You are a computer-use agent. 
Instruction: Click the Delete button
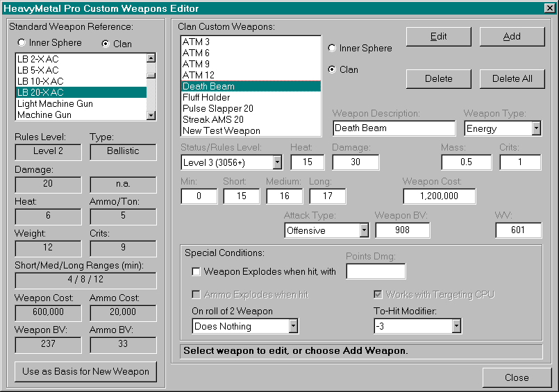pyautogui.click(x=438, y=78)
